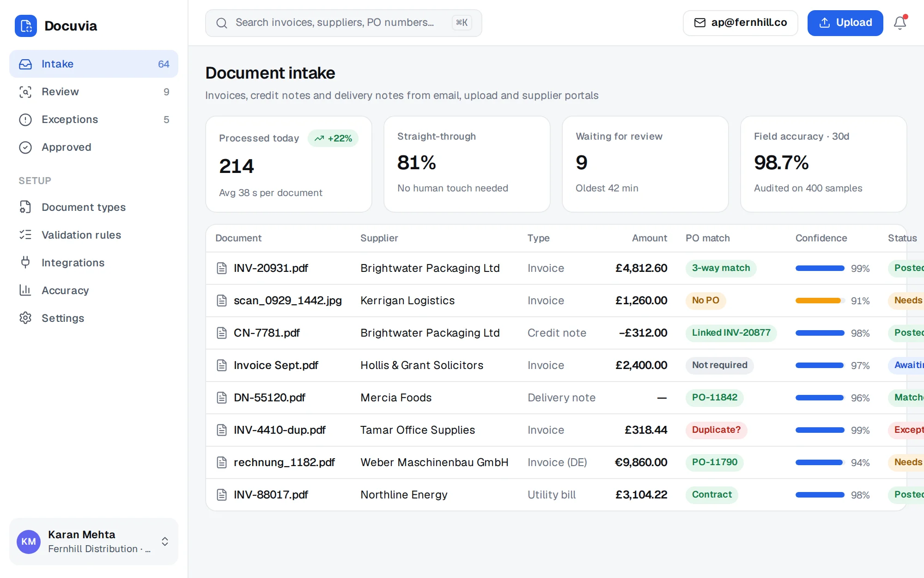Click the Waiting for review card

(x=645, y=164)
